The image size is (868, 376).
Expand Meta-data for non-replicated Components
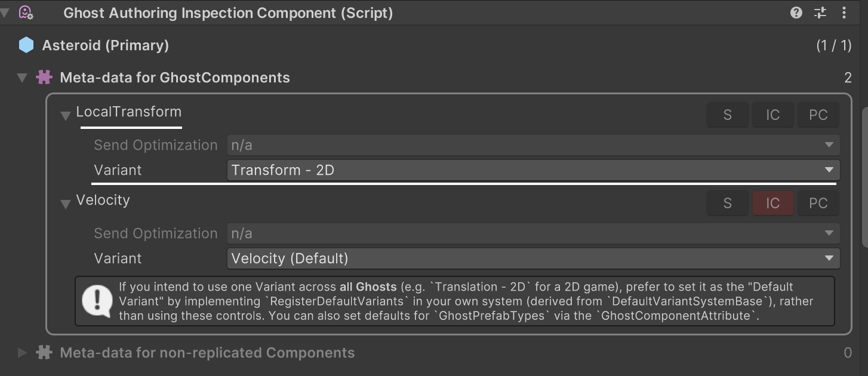click(x=22, y=353)
